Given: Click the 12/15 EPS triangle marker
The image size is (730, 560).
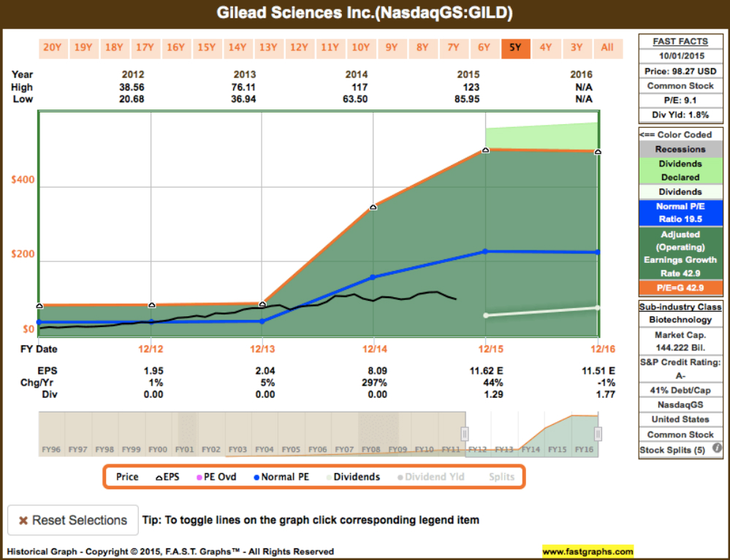Looking at the screenshot, I should coord(485,150).
